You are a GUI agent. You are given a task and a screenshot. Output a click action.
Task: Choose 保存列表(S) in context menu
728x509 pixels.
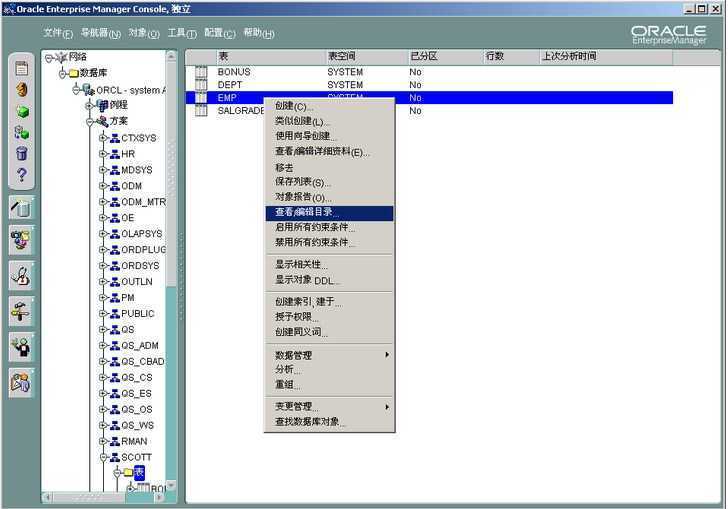pos(329,183)
